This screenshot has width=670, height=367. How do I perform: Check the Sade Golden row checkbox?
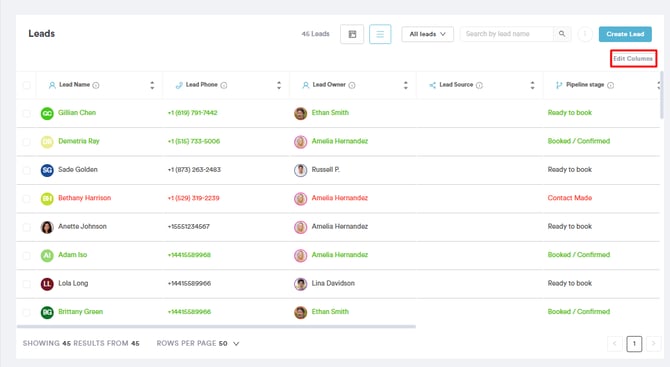coord(26,170)
